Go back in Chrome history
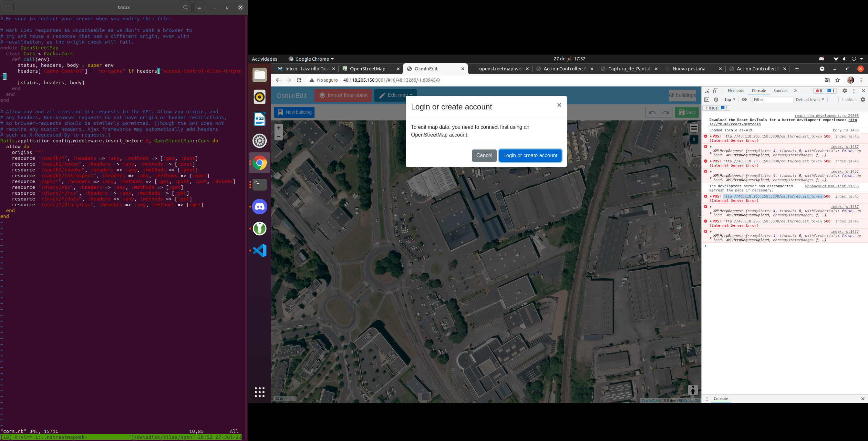This screenshot has width=868, height=441. click(x=278, y=80)
